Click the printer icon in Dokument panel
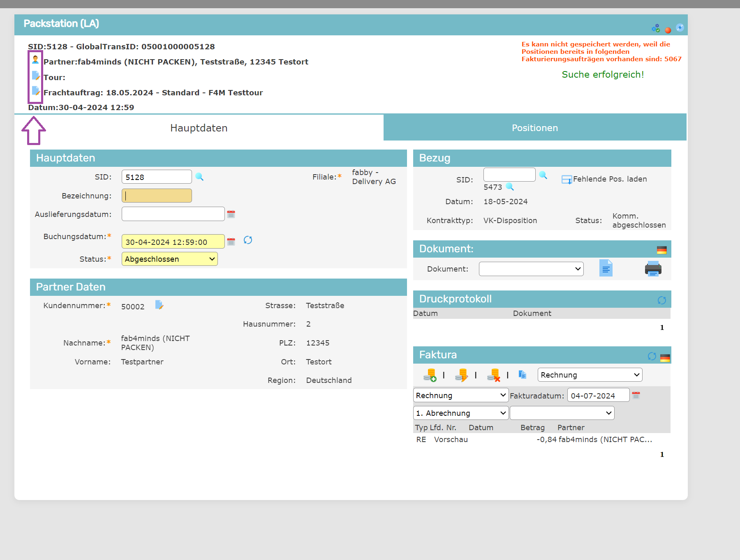Image resolution: width=740 pixels, height=560 pixels. [653, 269]
